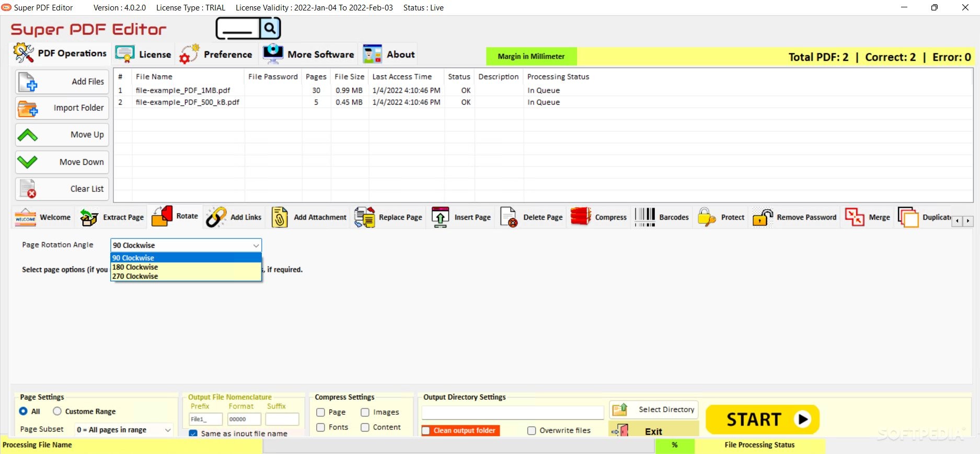The image size is (980, 454).
Task: Click the Pages column header
Action: click(316, 77)
